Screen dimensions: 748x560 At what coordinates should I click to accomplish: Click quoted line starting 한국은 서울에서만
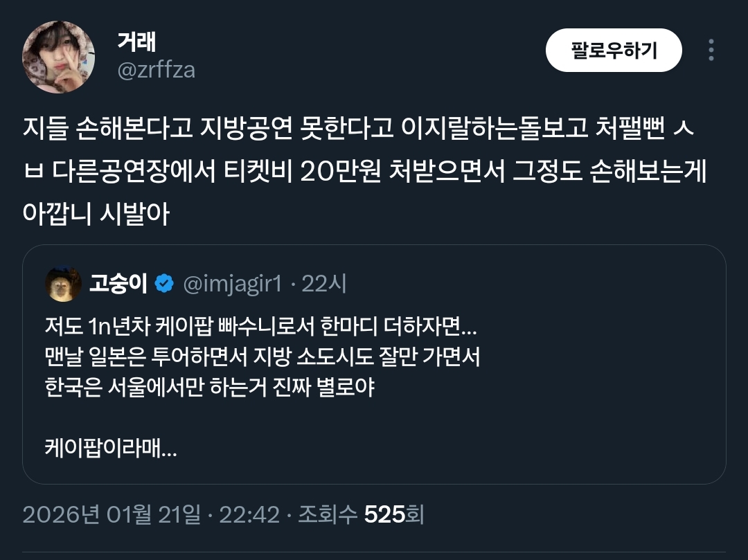(209, 388)
